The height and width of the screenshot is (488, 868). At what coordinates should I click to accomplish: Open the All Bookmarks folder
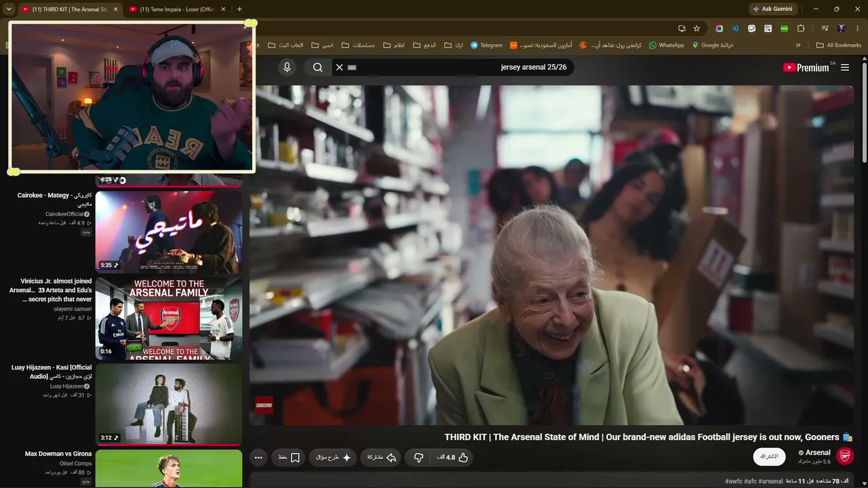coord(839,45)
